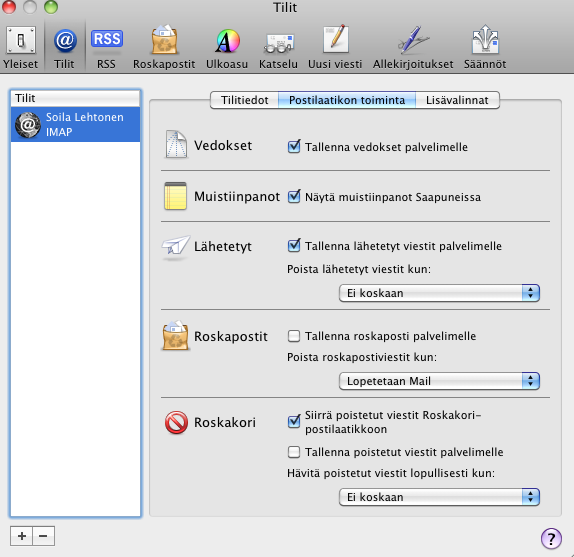Viewport: 574px width, 557px height.
Task: Switch to the Tilitiedot tab
Action: [245, 100]
